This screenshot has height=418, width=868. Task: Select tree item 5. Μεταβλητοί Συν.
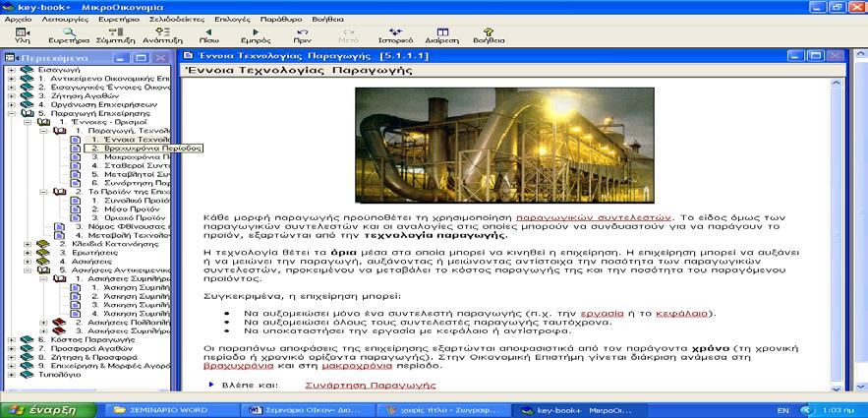130,174
